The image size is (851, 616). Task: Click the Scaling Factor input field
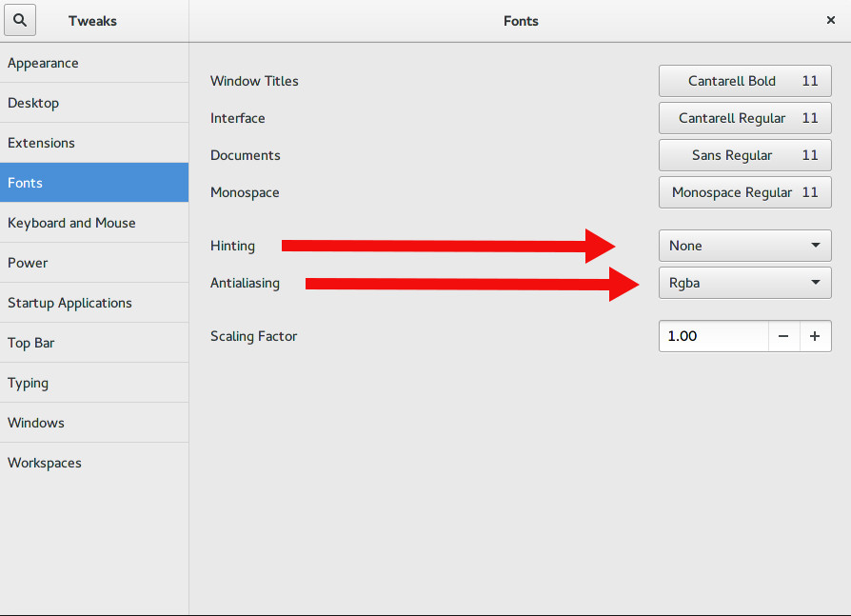point(713,336)
